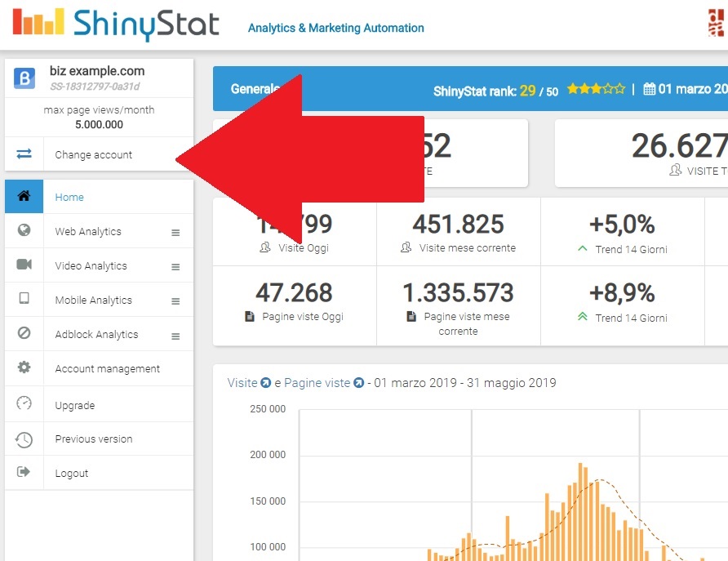Click the double green up arrow trend icon

point(583,317)
